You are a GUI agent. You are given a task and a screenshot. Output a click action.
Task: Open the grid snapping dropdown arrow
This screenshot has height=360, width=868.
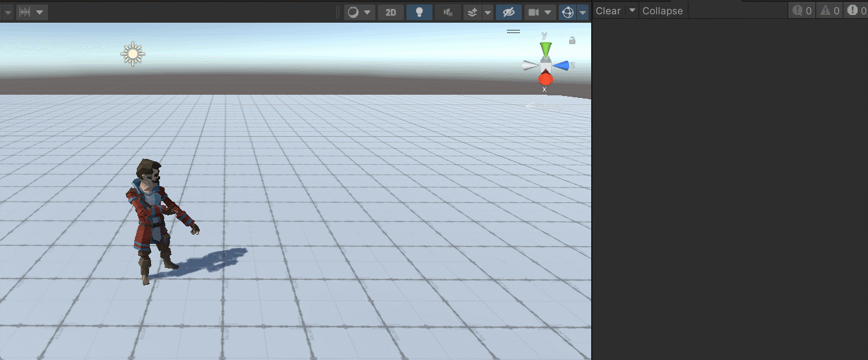[x=40, y=12]
